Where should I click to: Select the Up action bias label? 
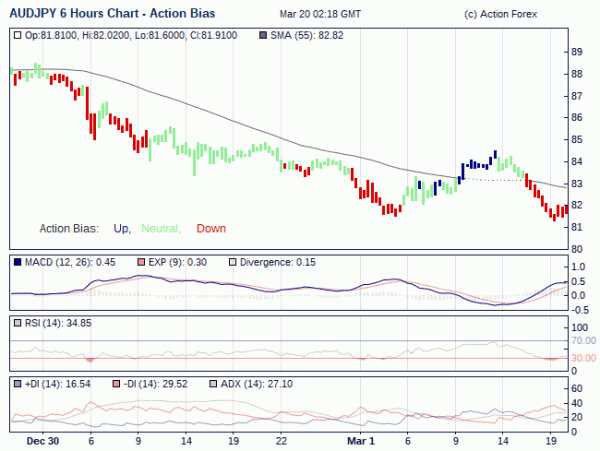[122, 229]
